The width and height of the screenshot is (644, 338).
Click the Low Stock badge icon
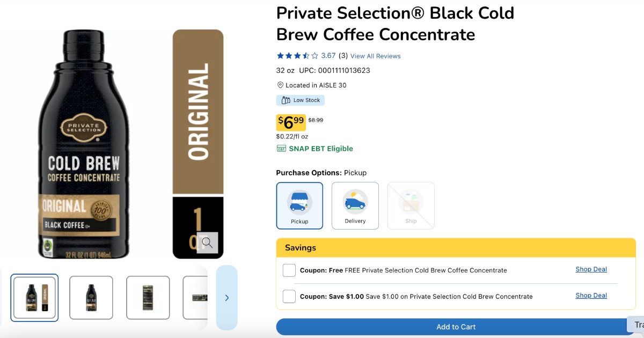point(286,100)
